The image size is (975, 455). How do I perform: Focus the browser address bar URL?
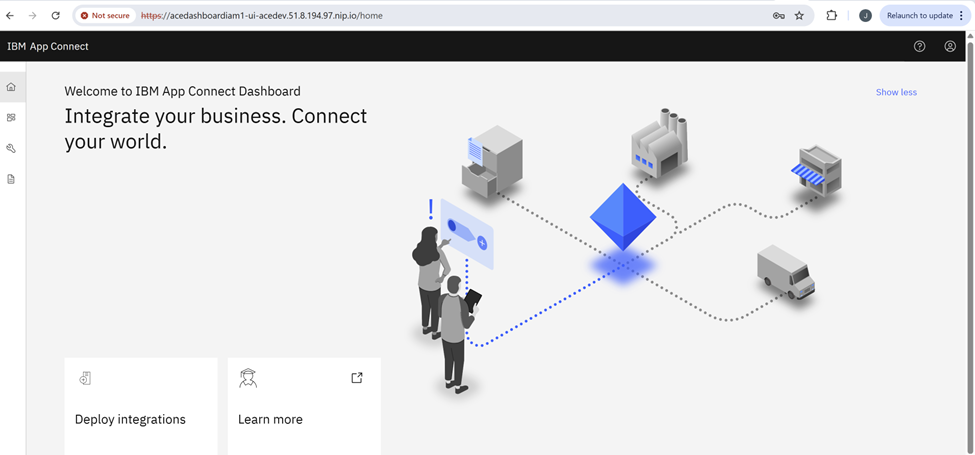pyautogui.click(x=261, y=16)
